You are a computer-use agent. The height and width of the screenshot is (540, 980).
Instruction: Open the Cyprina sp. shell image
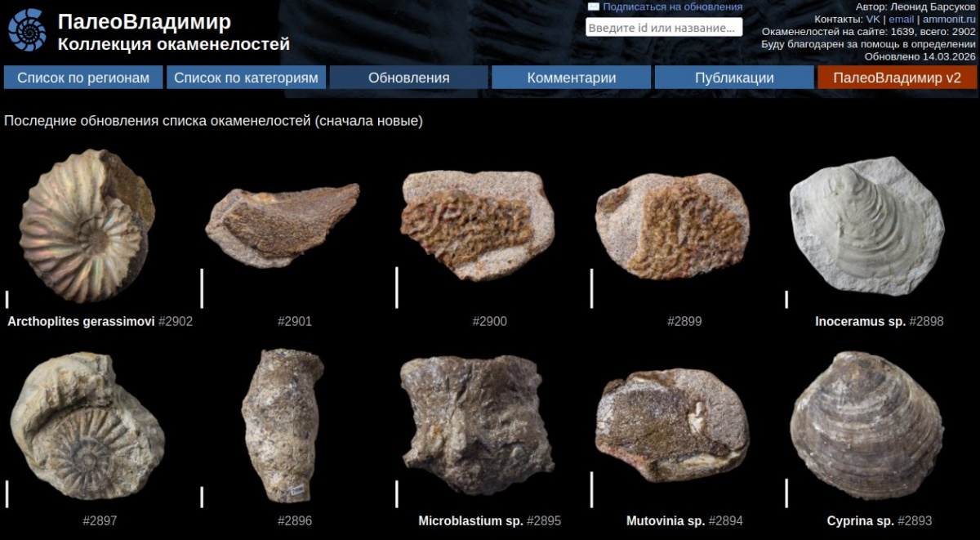[x=866, y=425]
